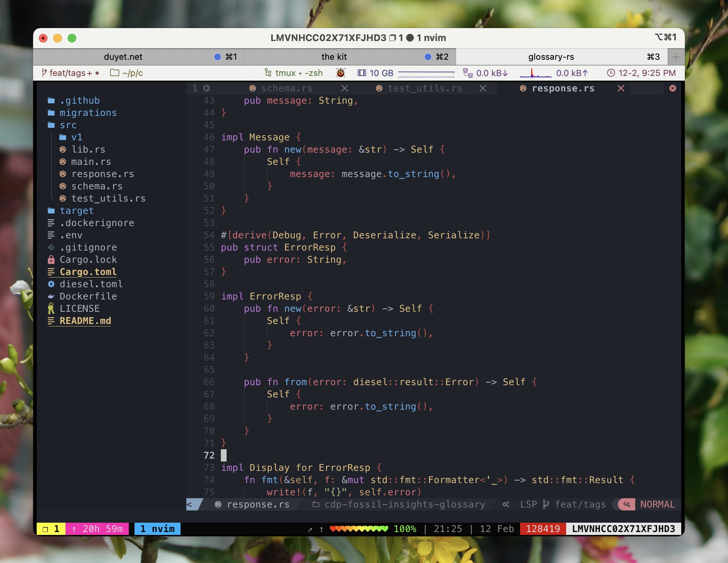The width and height of the screenshot is (728, 563).
Task: Switch to the test_utils.rs buffer tab
Action: click(424, 88)
